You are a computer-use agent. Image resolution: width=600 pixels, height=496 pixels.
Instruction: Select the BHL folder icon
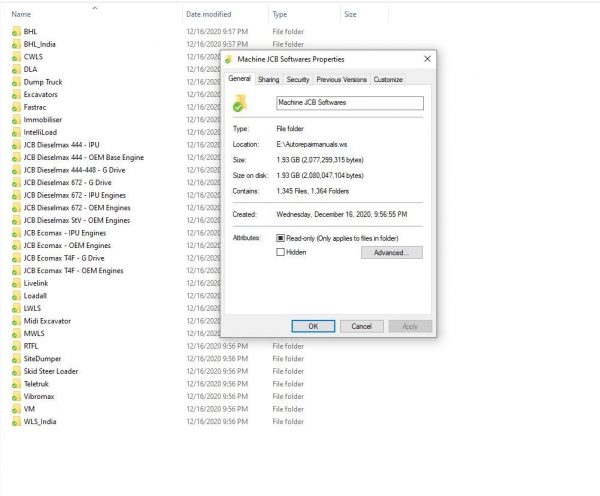pos(16,32)
